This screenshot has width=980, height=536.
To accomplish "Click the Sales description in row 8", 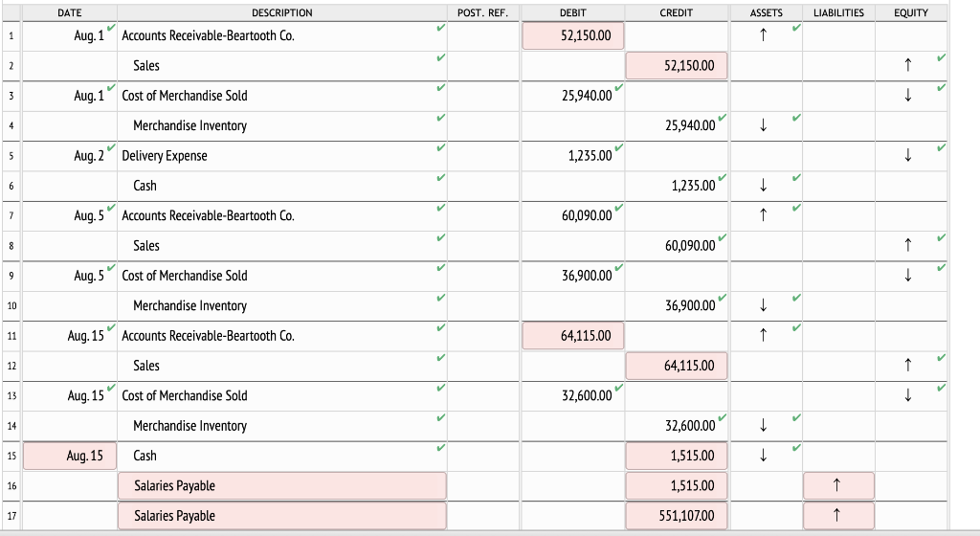I will (x=146, y=246).
